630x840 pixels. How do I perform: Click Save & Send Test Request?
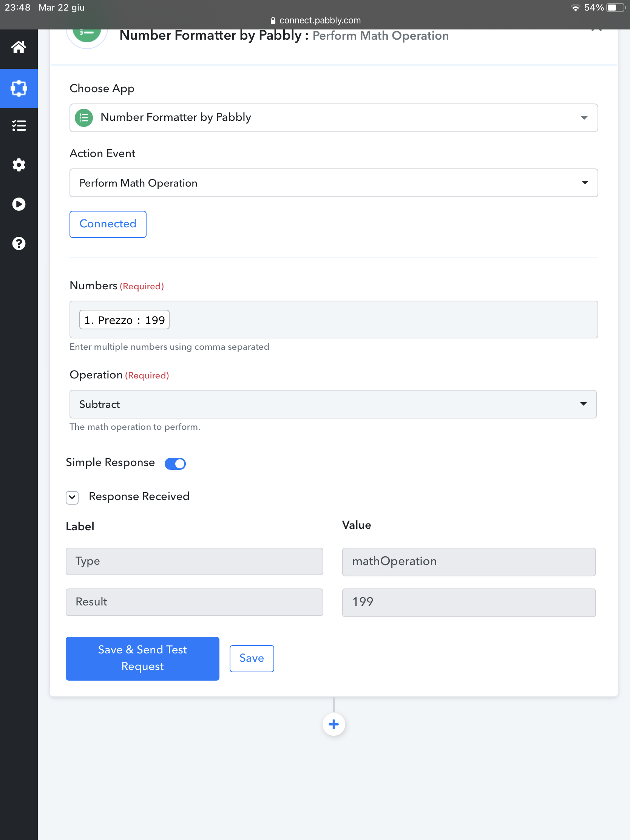[x=142, y=658]
